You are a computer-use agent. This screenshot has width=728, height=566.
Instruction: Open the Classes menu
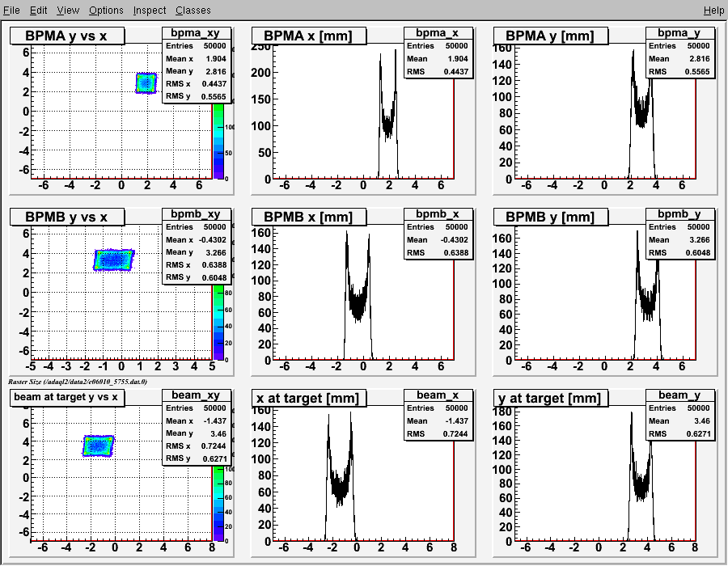click(x=193, y=11)
